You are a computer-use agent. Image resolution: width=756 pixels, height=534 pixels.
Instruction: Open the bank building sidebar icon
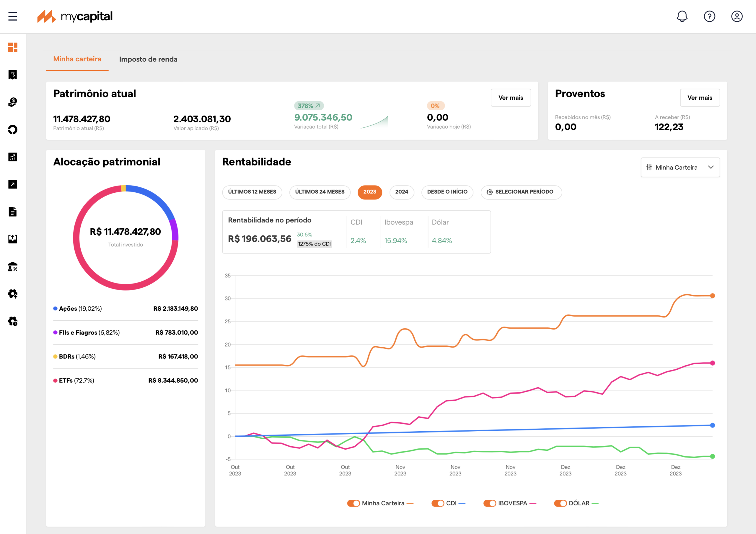click(12, 266)
